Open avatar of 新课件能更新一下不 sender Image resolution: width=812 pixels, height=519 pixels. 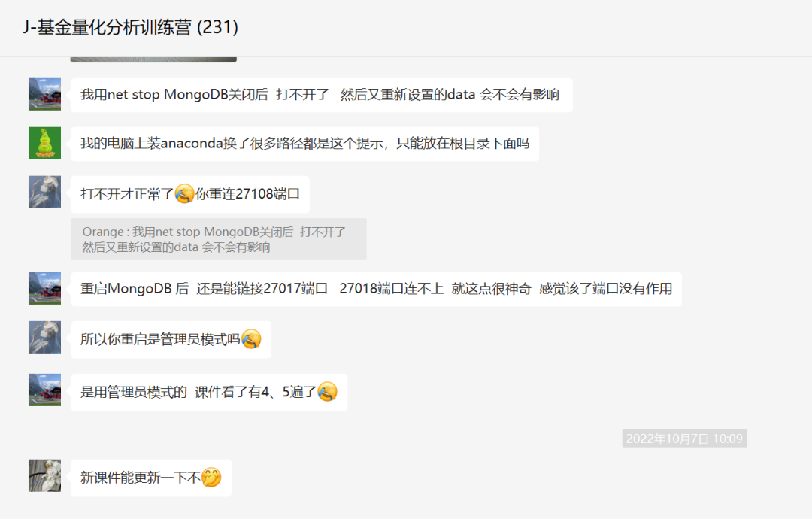click(x=44, y=475)
